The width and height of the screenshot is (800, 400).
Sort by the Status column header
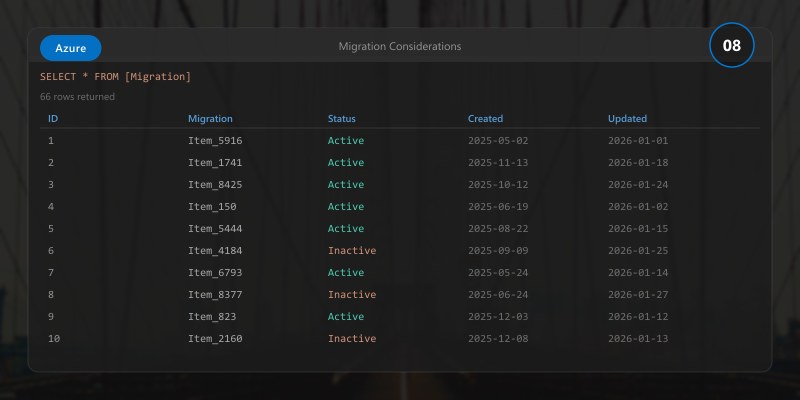pos(341,118)
